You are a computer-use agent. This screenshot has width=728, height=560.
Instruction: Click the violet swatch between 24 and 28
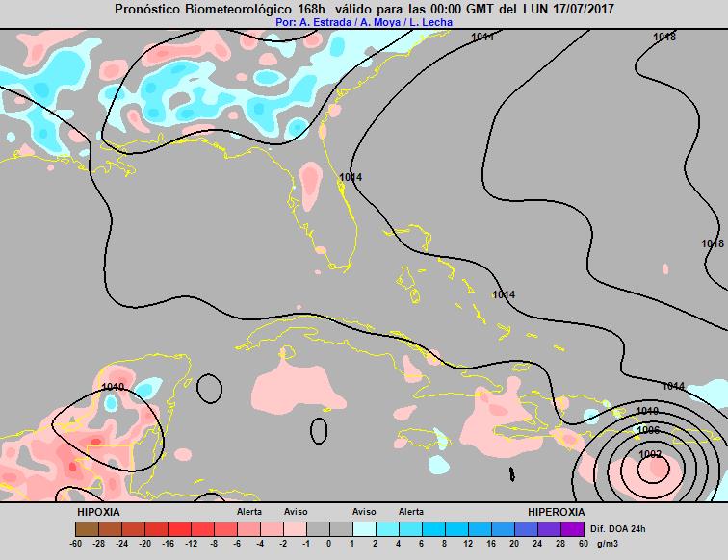coord(549,529)
